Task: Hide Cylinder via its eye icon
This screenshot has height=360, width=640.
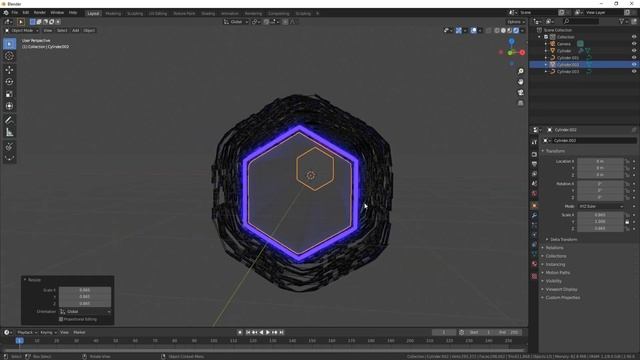Action: [634, 51]
